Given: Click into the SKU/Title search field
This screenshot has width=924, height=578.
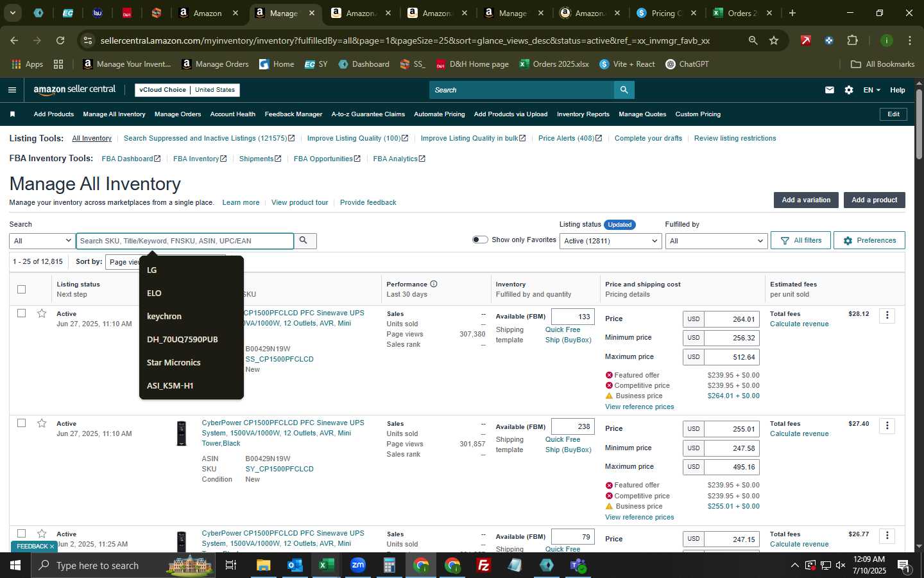Looking at the screenshot, I should [185, 241].
